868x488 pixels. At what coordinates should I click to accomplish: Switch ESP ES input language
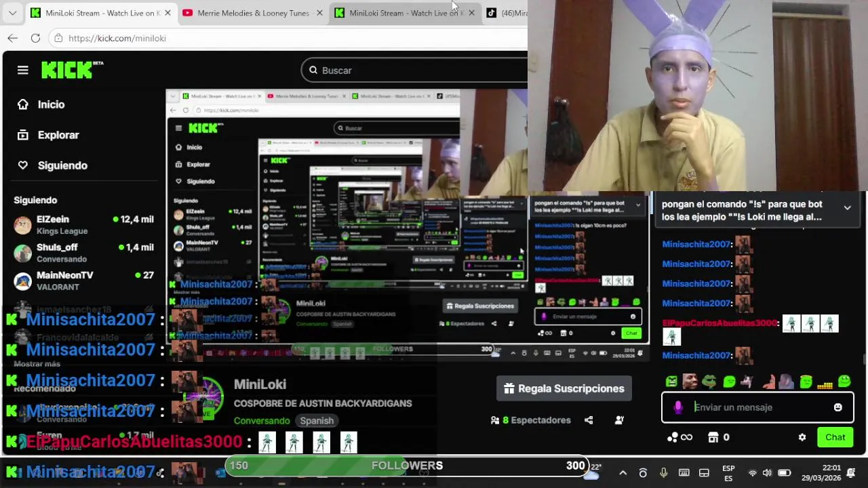(x=728, y=473)
